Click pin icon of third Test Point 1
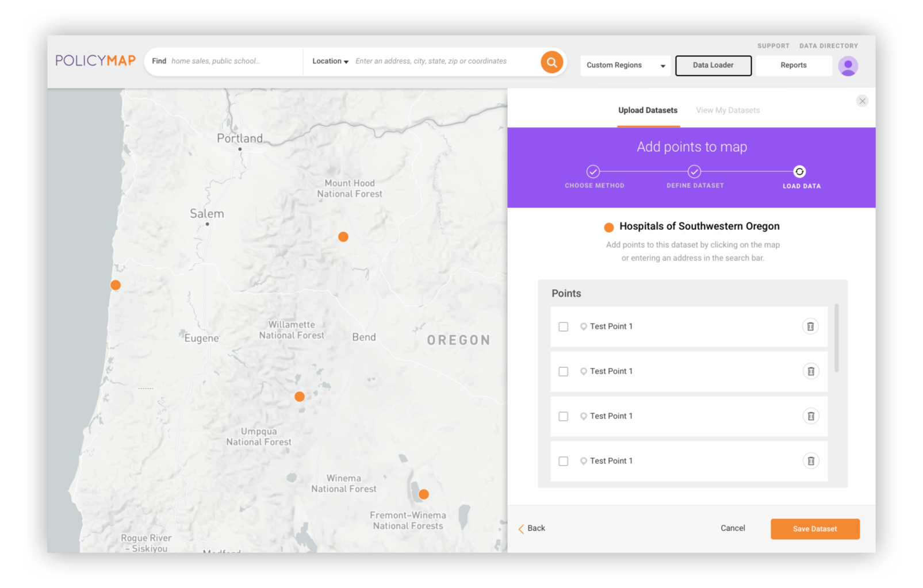The height and width of the screenshot is (588, 923). 583,416
